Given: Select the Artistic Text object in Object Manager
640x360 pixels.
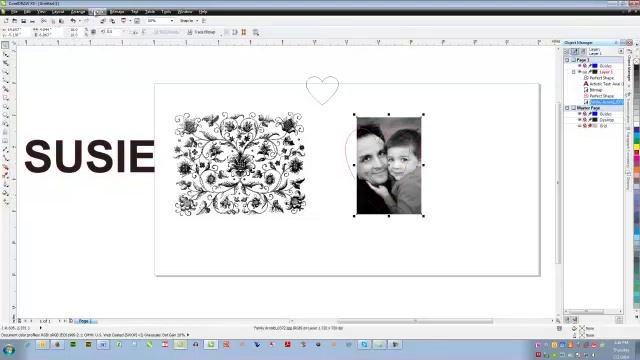Looking at the screenshot, I should point(603,84).
